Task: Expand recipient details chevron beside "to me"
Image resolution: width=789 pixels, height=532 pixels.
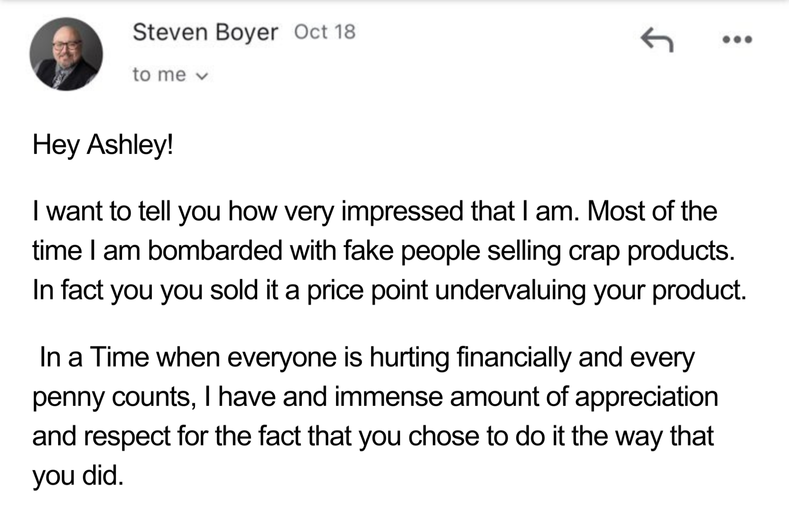Action: coord(202,76)
